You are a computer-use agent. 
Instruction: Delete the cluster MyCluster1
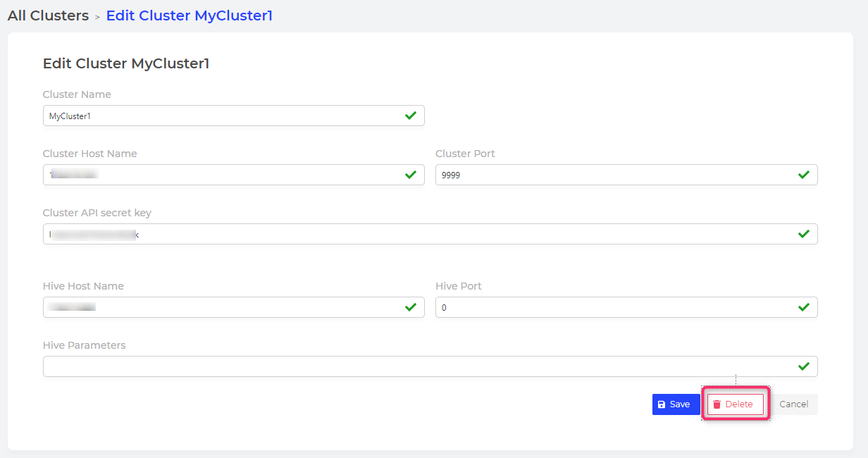736,404
